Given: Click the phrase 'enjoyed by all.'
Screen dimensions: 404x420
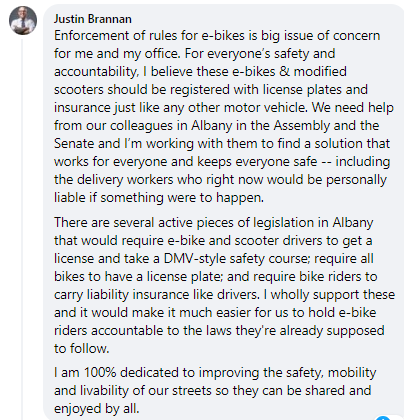Looking at the screenshot, I should click(x=97, y=409).
